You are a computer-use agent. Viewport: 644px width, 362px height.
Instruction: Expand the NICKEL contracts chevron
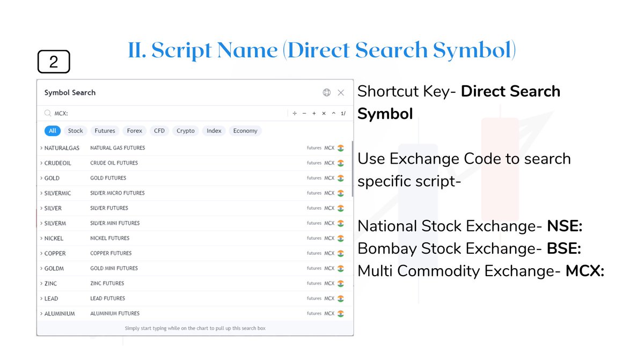coord(41,238)
